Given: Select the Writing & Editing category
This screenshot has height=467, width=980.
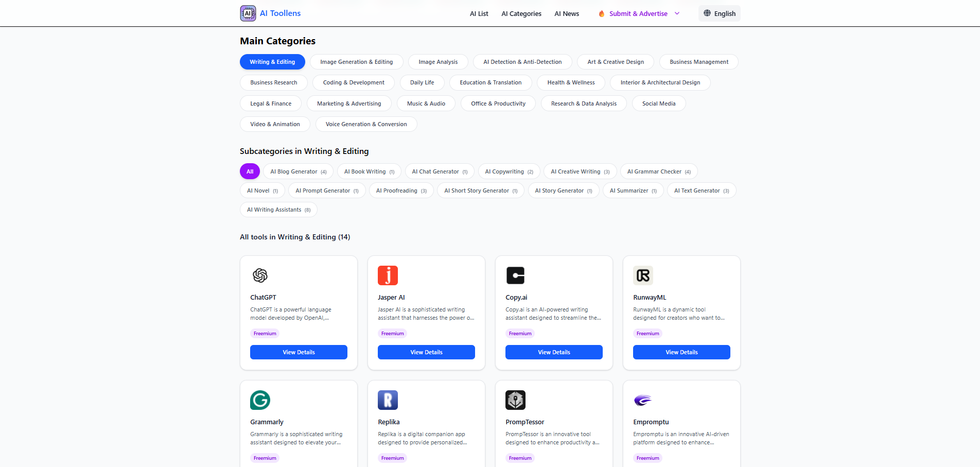Looking at the screenshot, I should tap(272, 62).
